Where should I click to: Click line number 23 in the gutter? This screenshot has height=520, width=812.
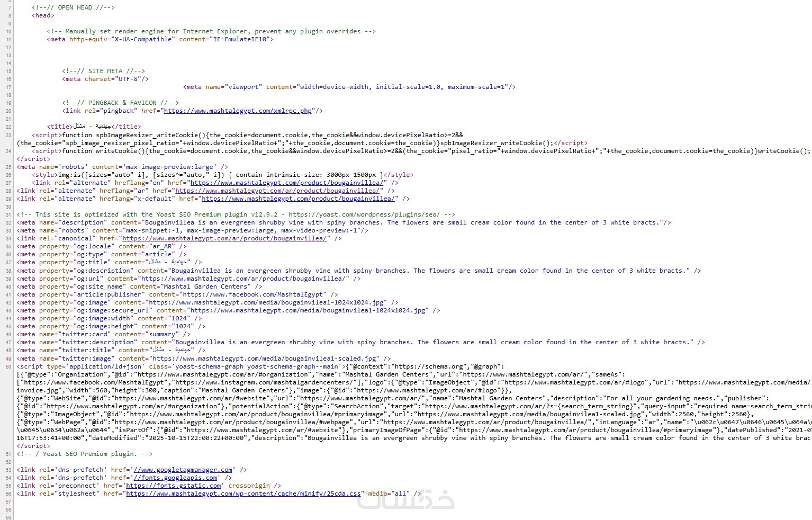point(8,135)
